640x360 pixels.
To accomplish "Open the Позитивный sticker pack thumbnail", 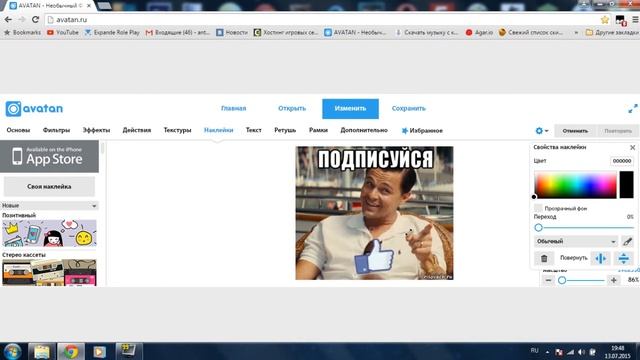I will tap(49, 233).
